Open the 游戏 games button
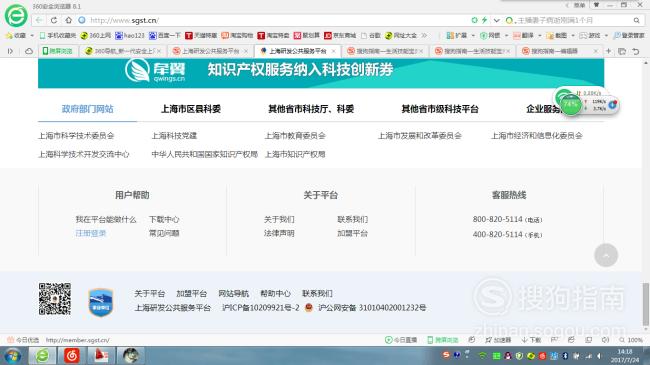 tap(590, 36)
